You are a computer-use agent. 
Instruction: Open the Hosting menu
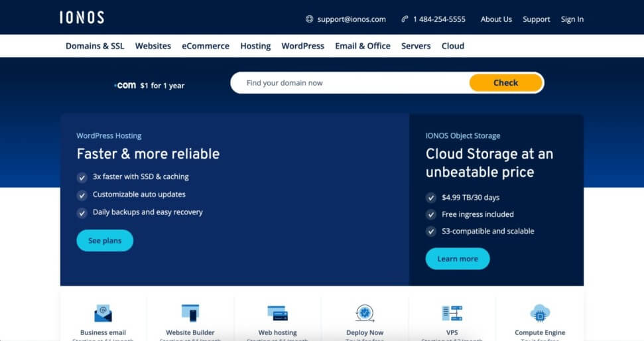[x=255, y=46]
